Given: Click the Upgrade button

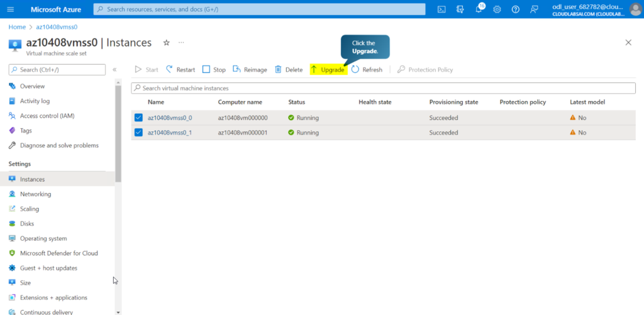Looking at the screenshot, I should point(328,70).
